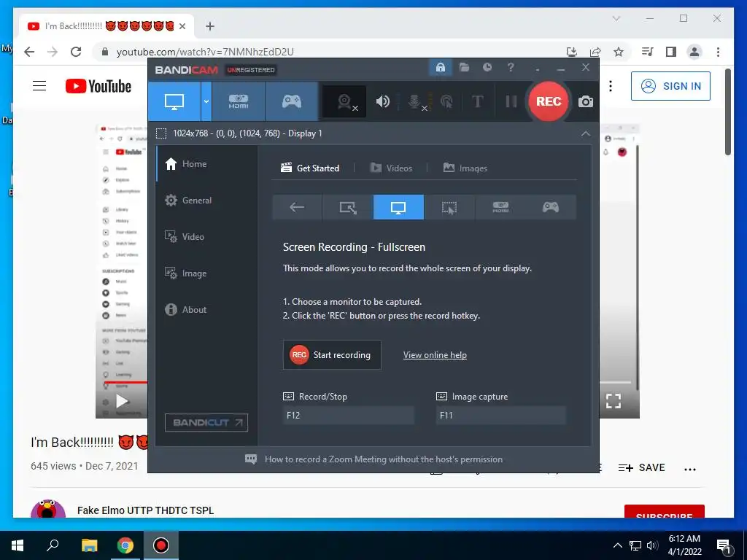Select fullscreen monitor mode icon
This screenshot has height=560, width=747.
pyautogui.click(x=398, y=207)
